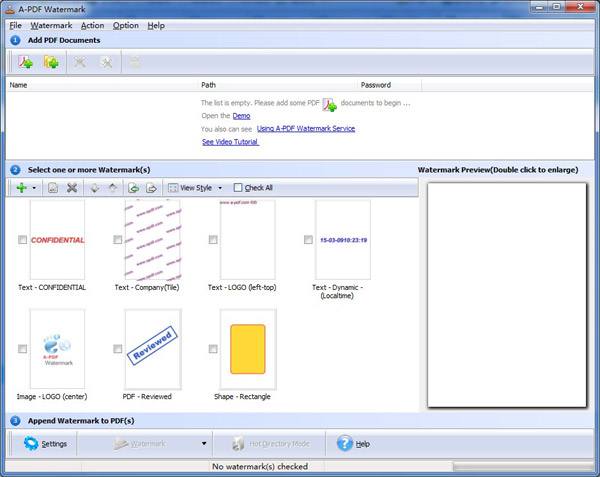Click the Delete watermark X icon
The height and width of the screenshot is (477, 600).
72,188
